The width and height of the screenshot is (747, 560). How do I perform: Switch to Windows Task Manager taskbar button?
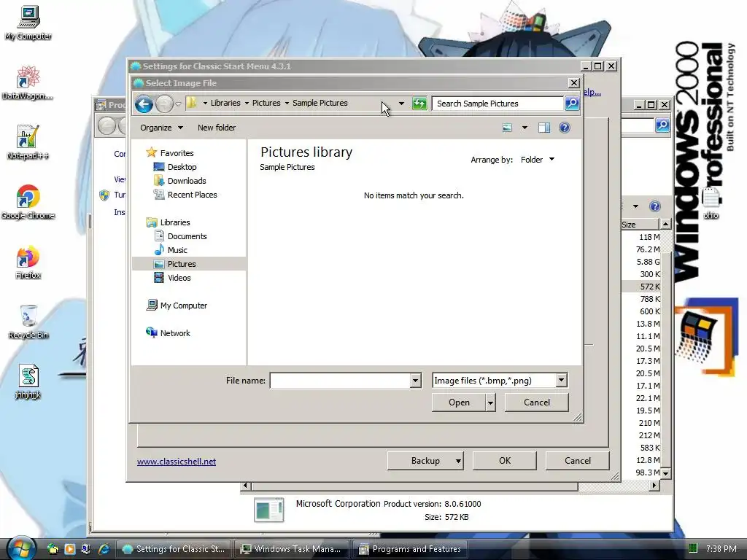click(x=292, y=549)
